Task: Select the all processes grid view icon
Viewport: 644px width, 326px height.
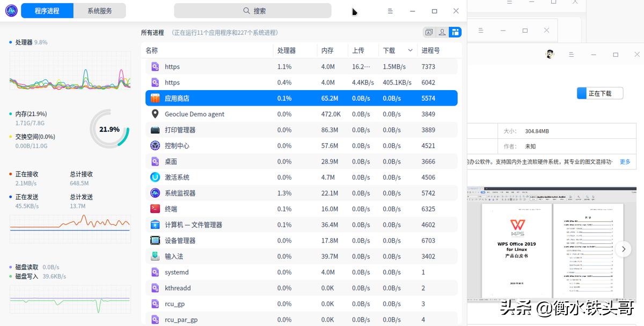Action: click(x=455, y=32)
